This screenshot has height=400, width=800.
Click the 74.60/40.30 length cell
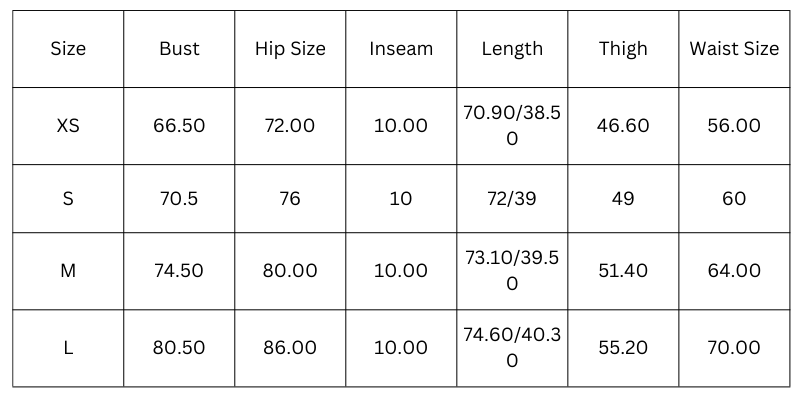point(512,348)
